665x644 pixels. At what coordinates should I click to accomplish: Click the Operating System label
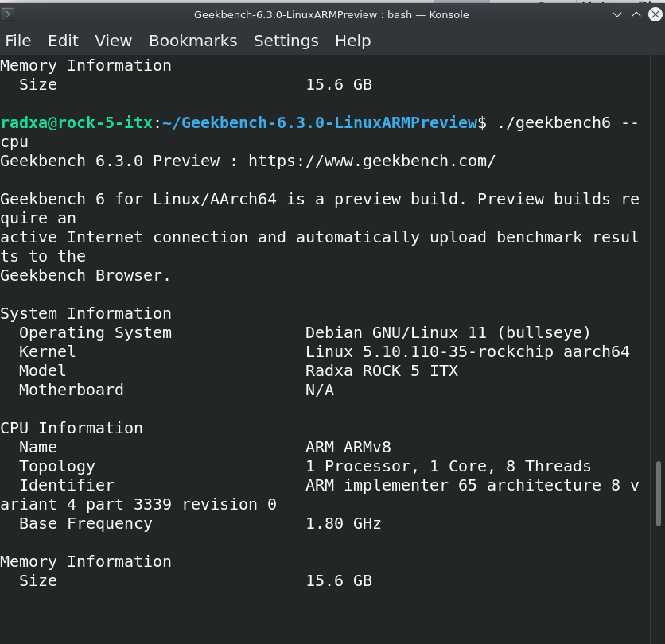[x=95, y=333]
